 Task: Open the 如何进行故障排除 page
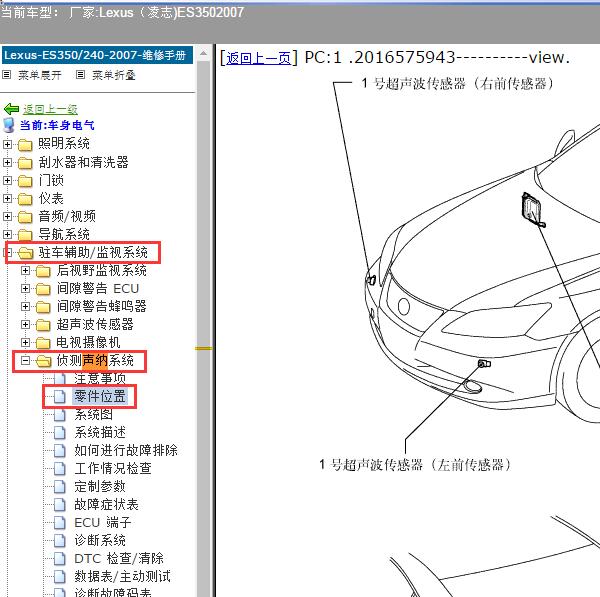[126, 450]
